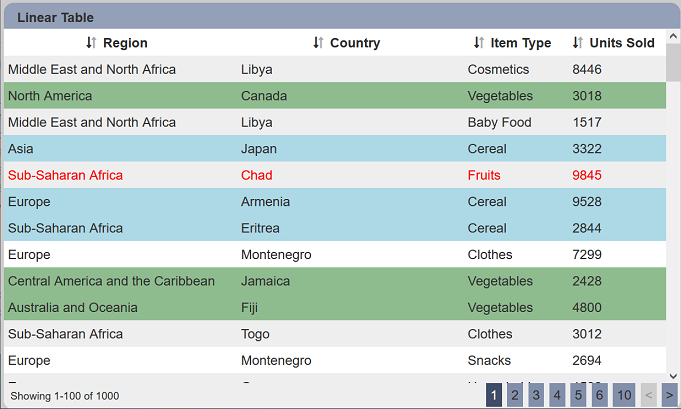681x409 pixels.
Task: Go to next page arrow
Action: 669,395
